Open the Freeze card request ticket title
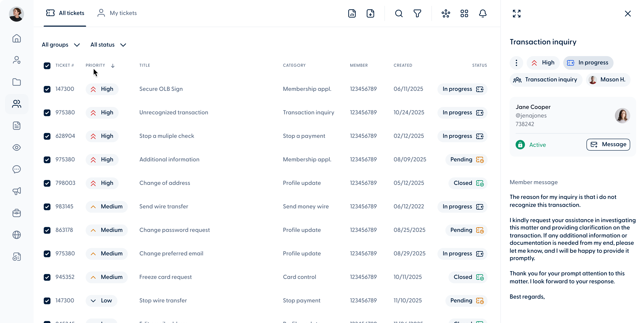 [x=165, y=277]
